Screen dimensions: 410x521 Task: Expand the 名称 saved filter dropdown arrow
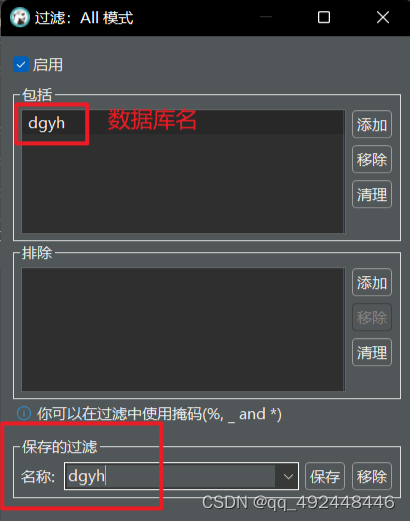pos(288,476)
